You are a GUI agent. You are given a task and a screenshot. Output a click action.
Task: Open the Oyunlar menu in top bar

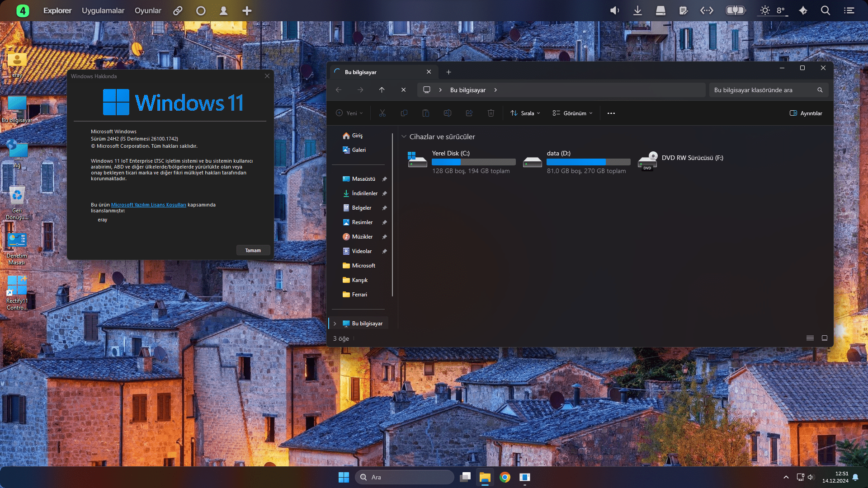click(148, 10)
